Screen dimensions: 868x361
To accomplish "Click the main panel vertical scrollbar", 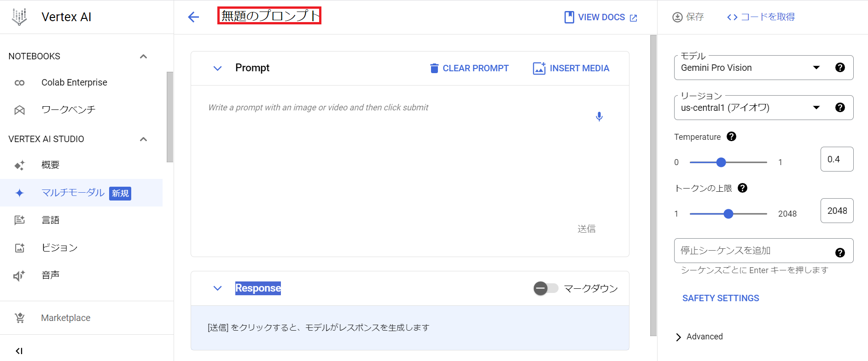I will [653, 185].
